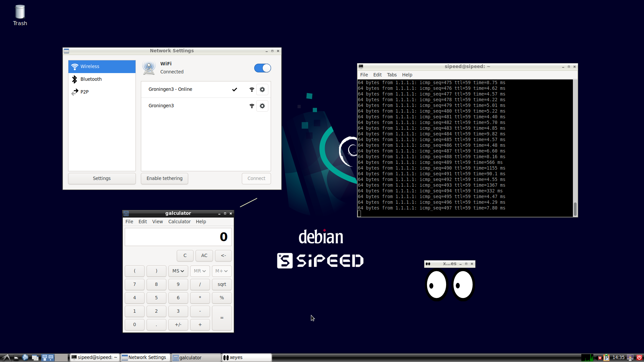Image resolution: width=644 pixels, height=362 pixels.
Task: Open the clipboard manager tray icon
Action: click(606, 358)
